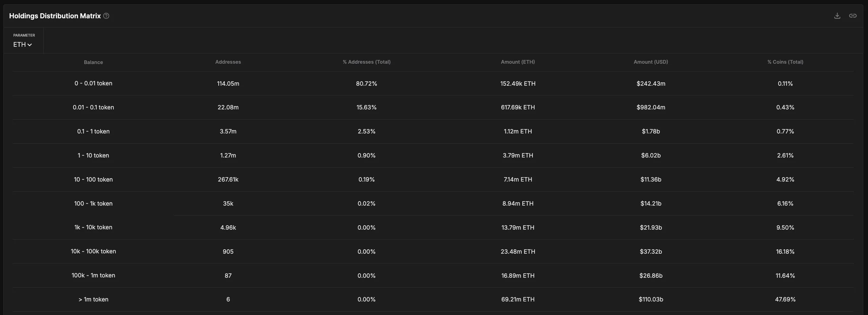This screenshot has height=315, width=868.
Task: Select the 0.01 - 0.1 token row
Action: (x=93, y=107)
